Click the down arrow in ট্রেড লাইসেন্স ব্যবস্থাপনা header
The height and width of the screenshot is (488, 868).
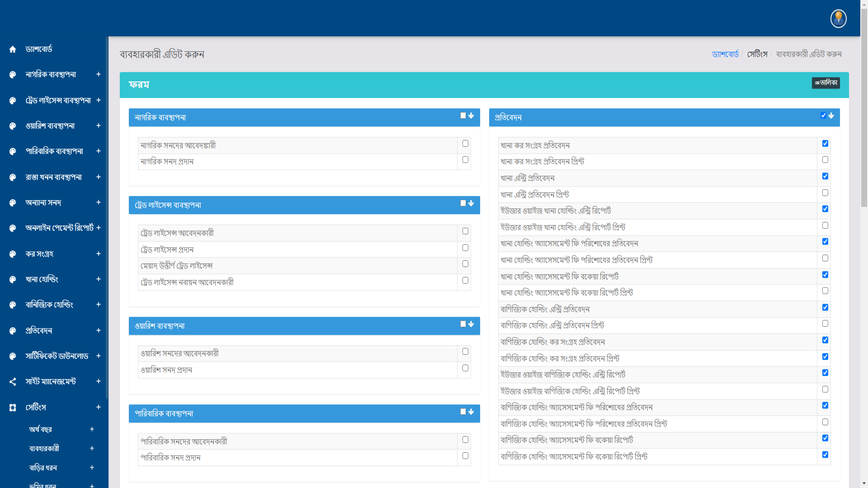[471, 203]
